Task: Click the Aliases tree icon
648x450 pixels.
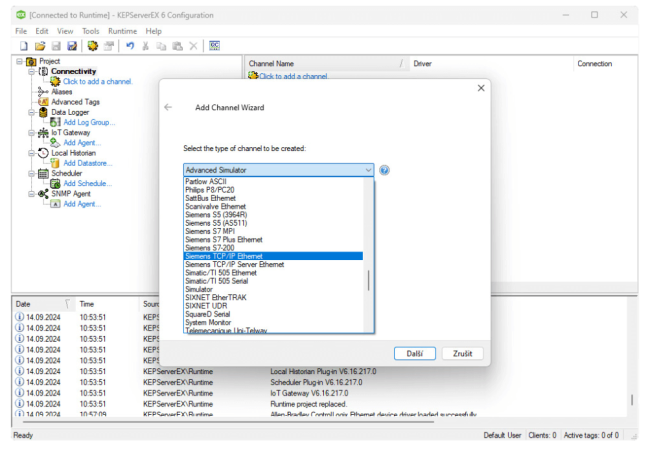Action: pyautogui.click(x=43, y=91)
